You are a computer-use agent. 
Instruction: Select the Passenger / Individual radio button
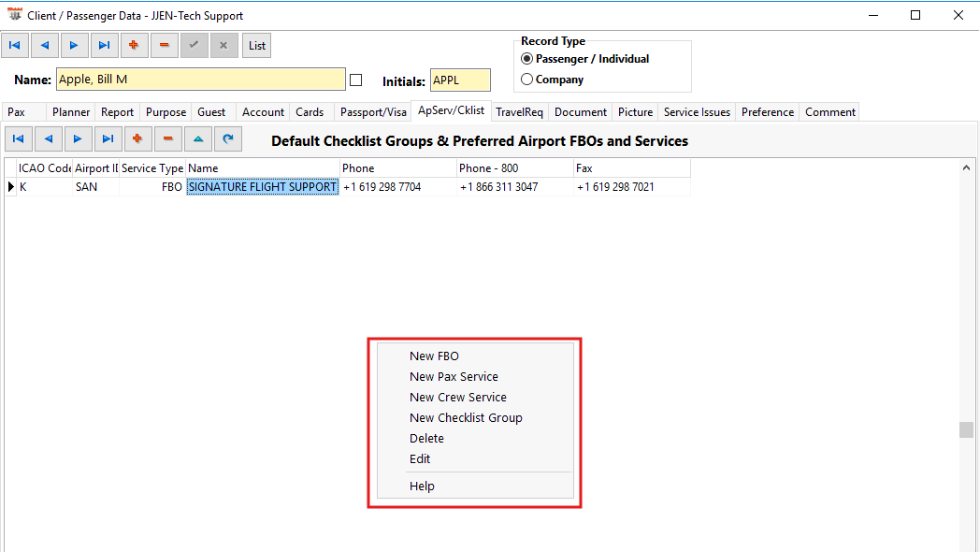(x=527, y=59)
